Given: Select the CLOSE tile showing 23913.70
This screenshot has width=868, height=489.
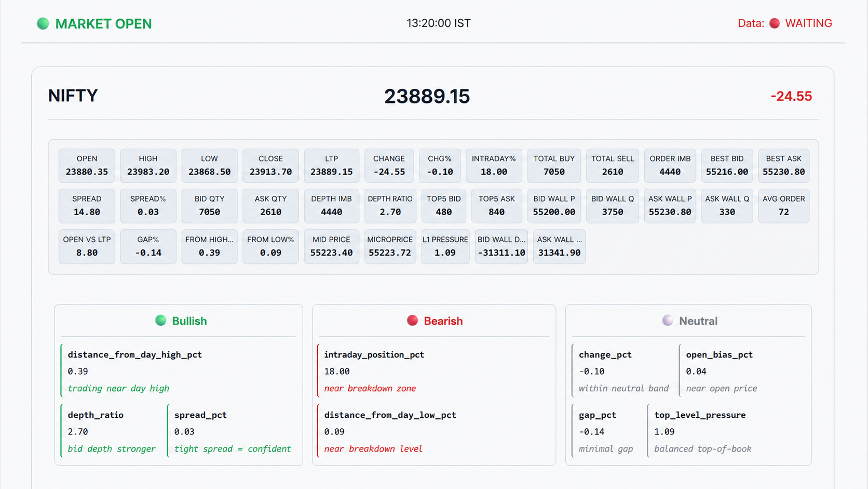Looking at the screenshot, I should (x=270, y=166).
